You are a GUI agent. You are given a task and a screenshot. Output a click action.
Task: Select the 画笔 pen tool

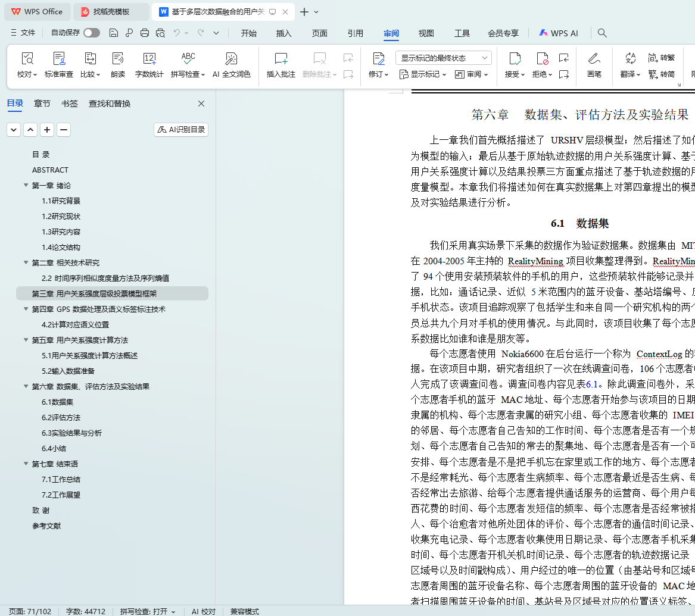(594, 59)
